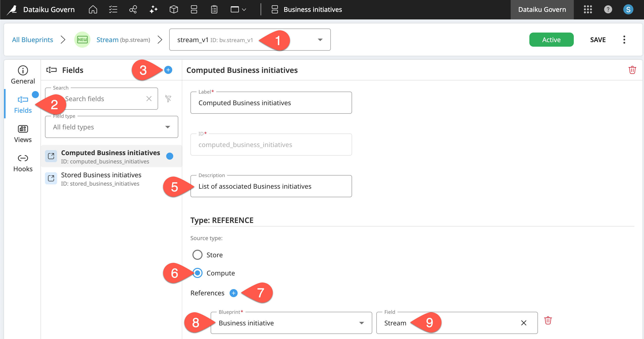
Task: Switch to the Views tab
Action: tap(22, 133)
